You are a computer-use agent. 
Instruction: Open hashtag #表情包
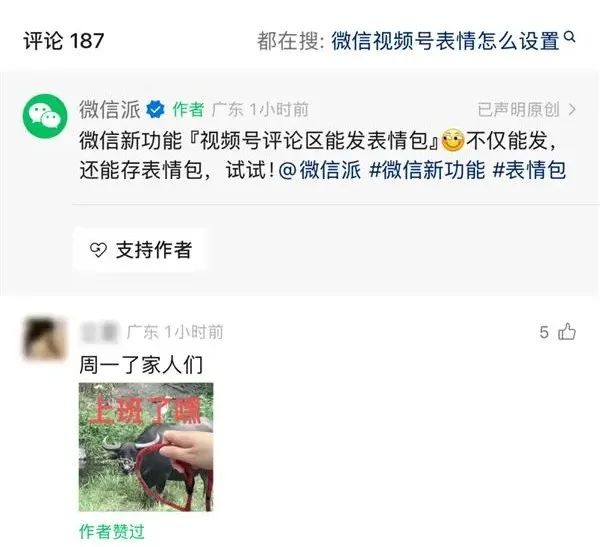[529, 170]
